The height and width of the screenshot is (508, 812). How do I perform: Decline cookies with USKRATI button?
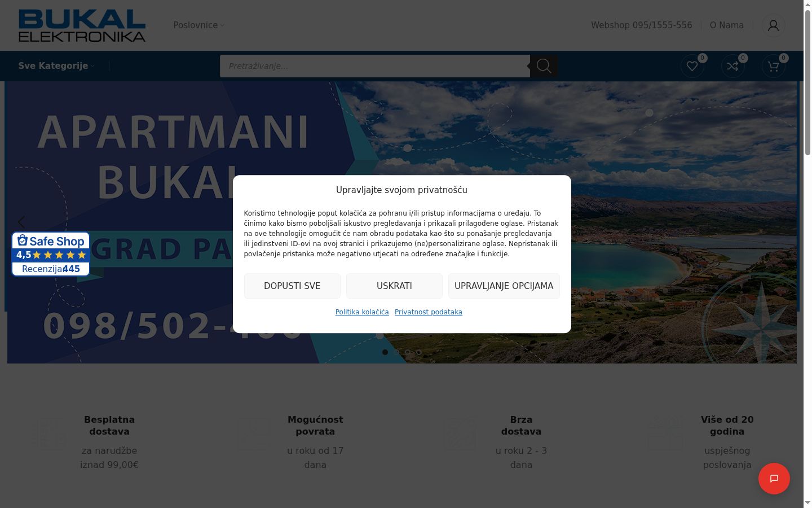point(394,286)
